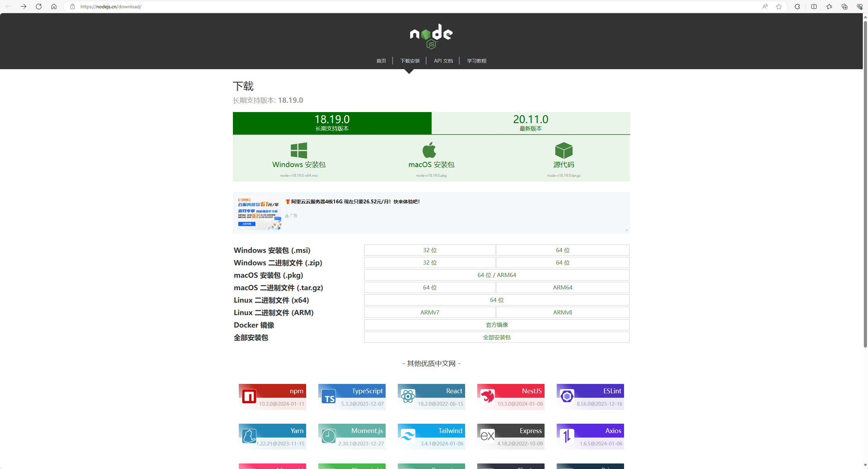Click the browser back arrow
The height and width of the screenshot is (469, 868).
[8, 7]
